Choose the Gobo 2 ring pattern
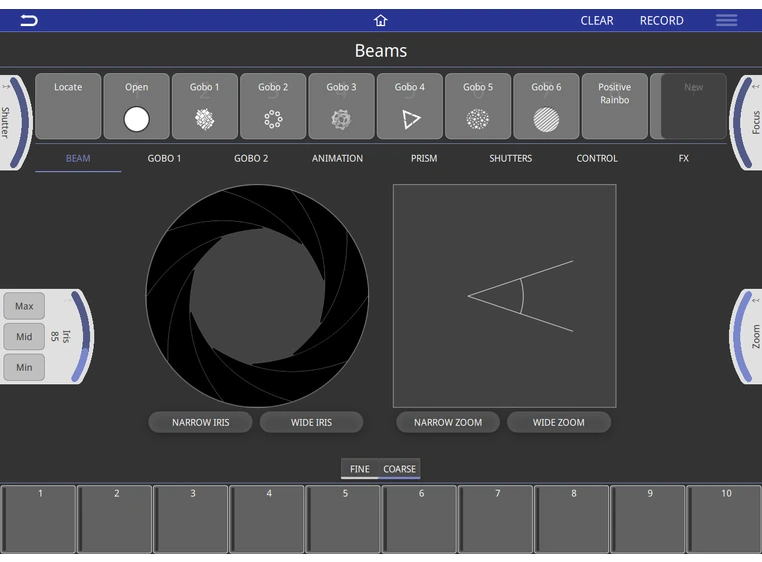This screenshot has height=562, width=762. coord(273,106)
